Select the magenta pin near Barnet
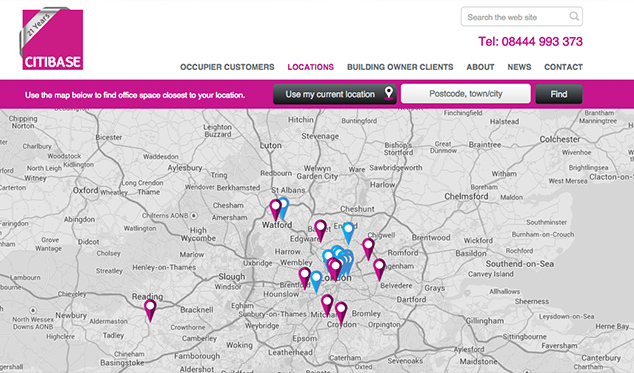 click(320, 231)
